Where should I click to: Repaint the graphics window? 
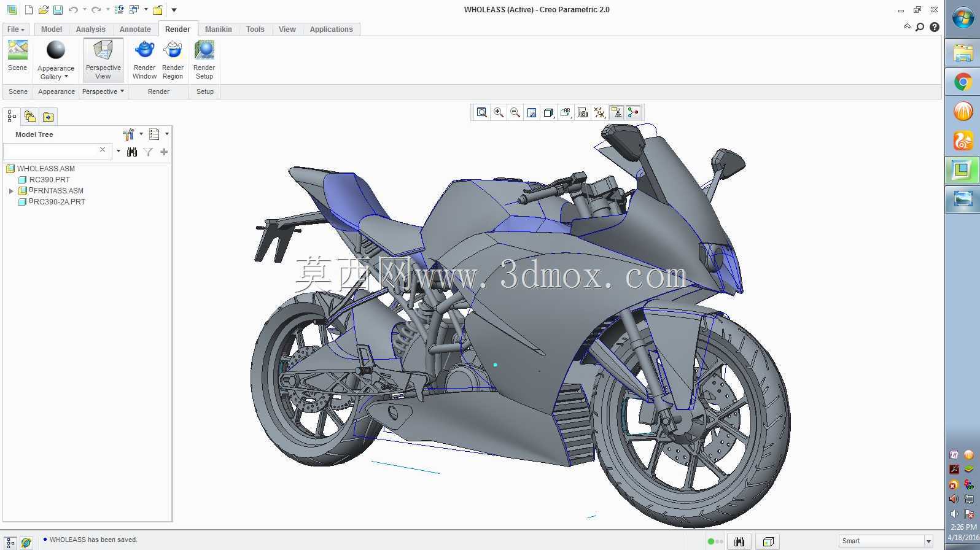click(532, 112)
